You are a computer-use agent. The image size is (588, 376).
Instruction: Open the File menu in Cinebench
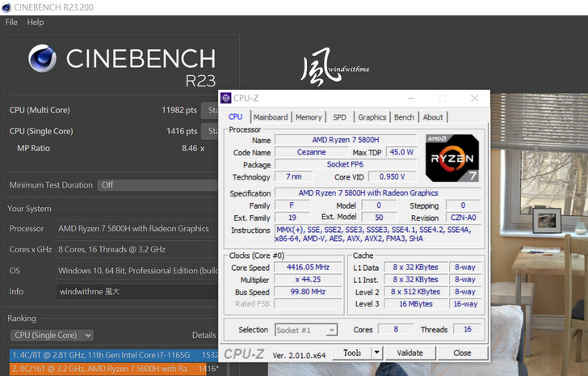tap(11, 22)
